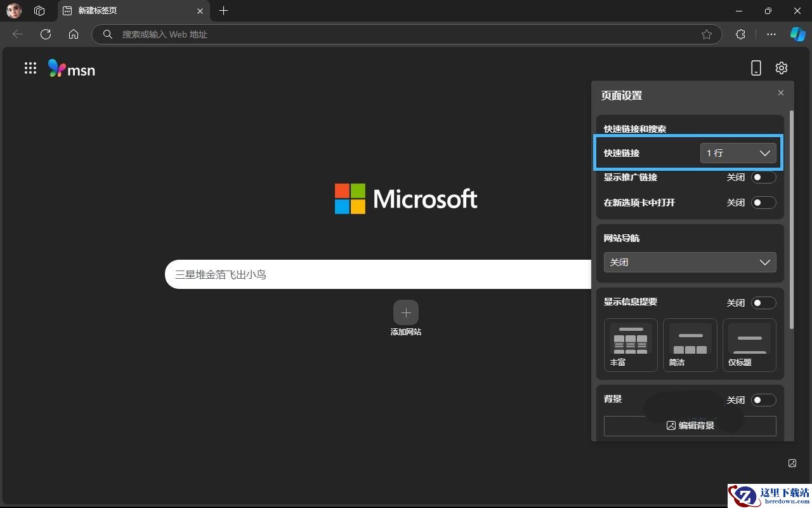Open the msn homepage logo
Image resolution: width=812 pixels, height=508 pixels.
coord(72,69)
